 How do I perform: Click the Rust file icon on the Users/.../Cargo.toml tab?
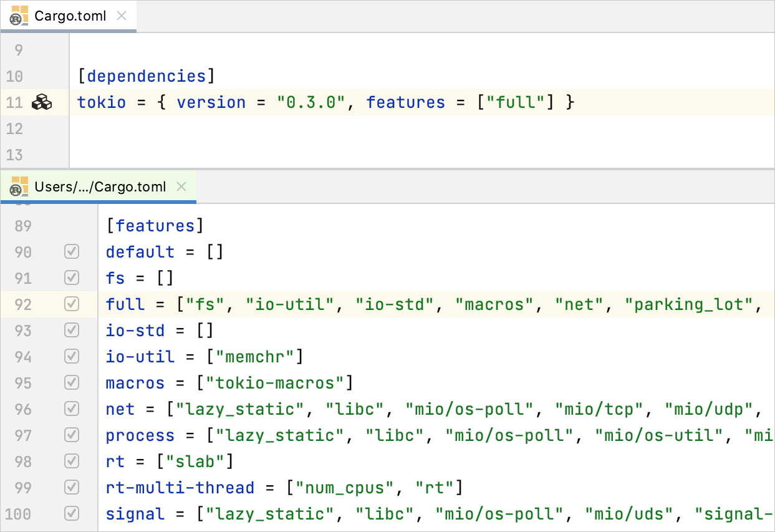click(19, 186)
